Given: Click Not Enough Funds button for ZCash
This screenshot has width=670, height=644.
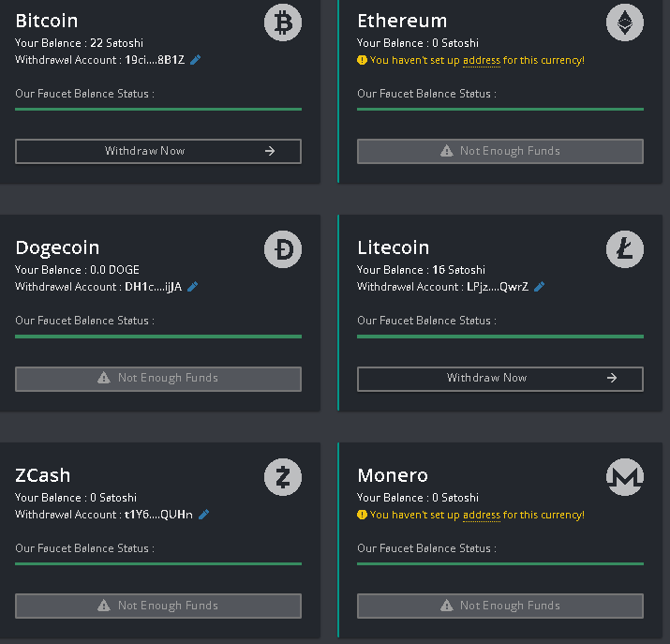Looking at the screenshot, I should pyautogui.click(x=158, y=606).
